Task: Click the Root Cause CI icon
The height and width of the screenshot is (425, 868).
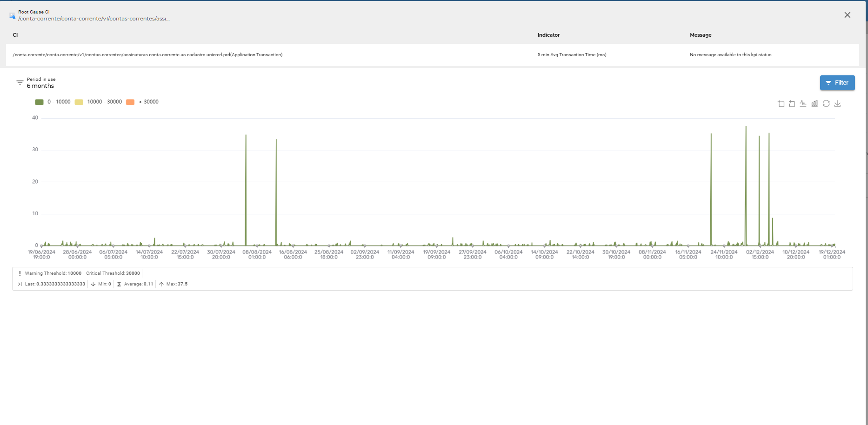Action: (x=12, y=15)
